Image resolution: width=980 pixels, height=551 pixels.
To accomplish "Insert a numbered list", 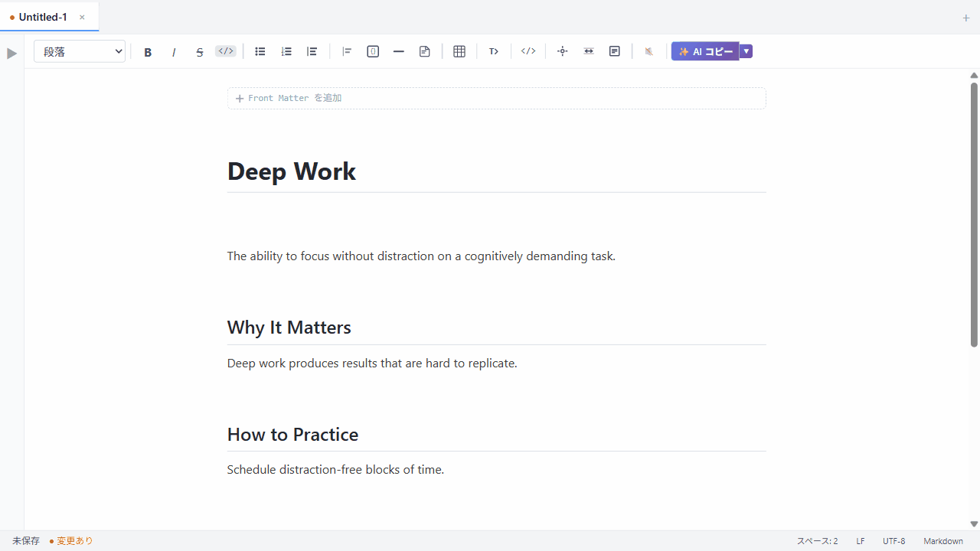I will (286, 51).
